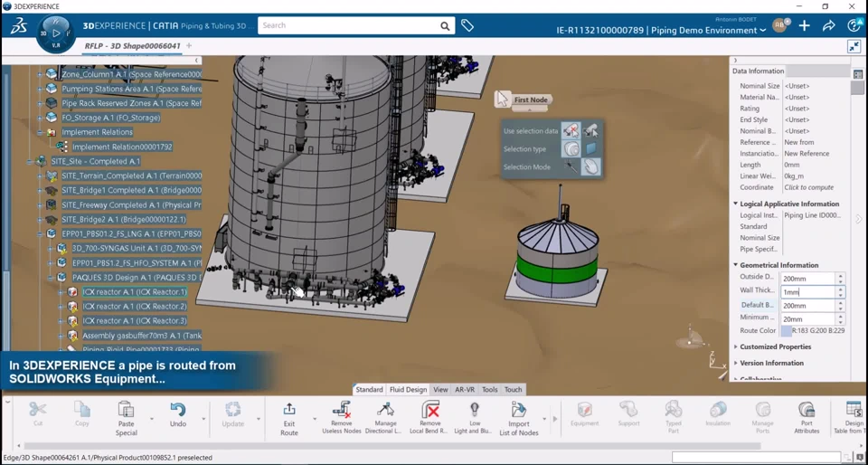868x465 pixels.
Task: Collapse the tree panel arrow
Action: tap(196, 61)
